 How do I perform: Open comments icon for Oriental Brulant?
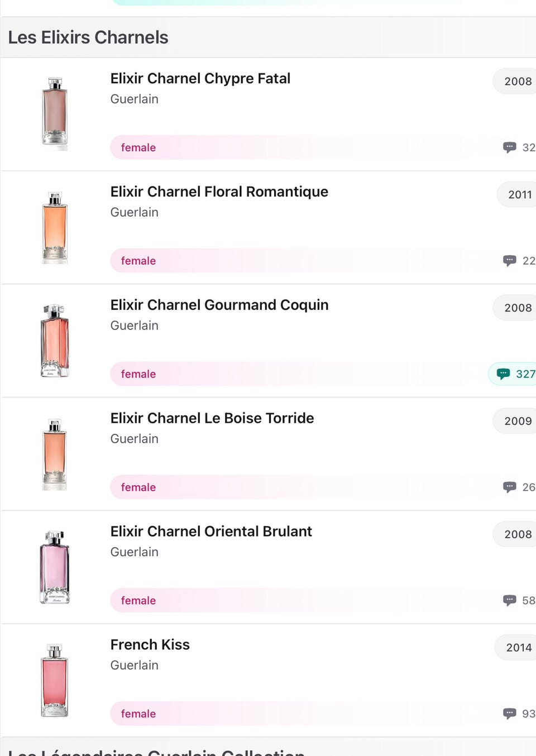509,600
